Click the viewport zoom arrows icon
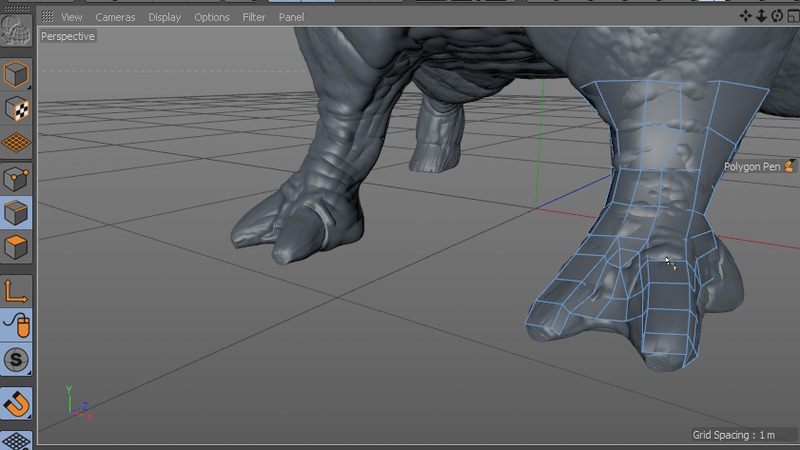 [761, 16]
